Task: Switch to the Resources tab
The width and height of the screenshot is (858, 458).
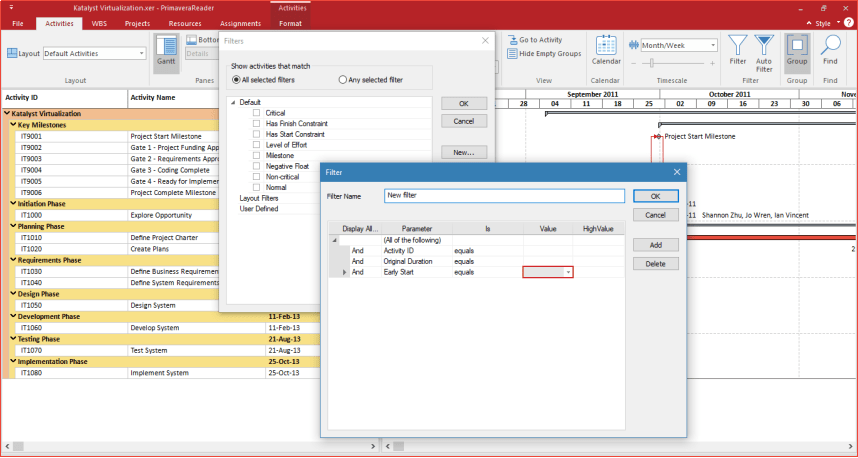Action: [185, 24]
